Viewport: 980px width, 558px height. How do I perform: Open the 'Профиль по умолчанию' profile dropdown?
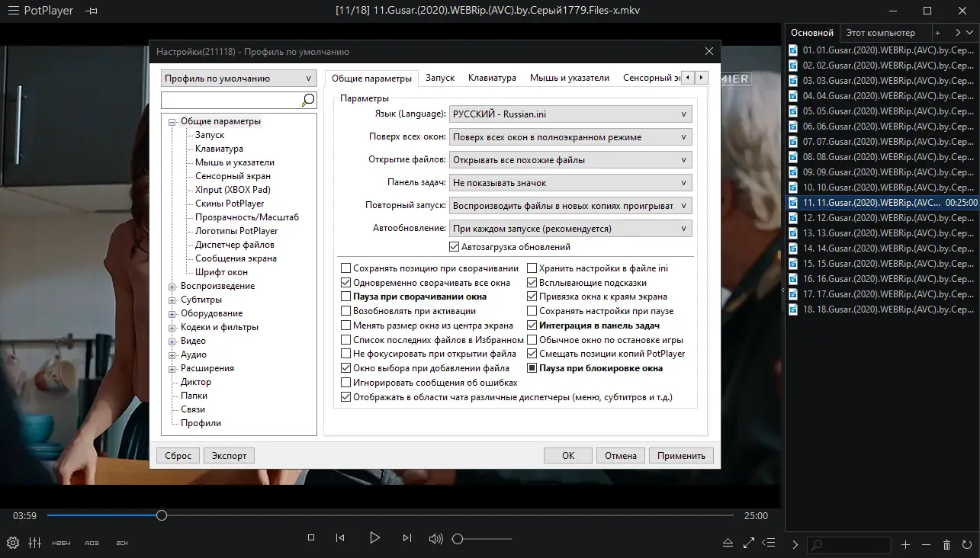pyautogui.click(x=239, y=79)
